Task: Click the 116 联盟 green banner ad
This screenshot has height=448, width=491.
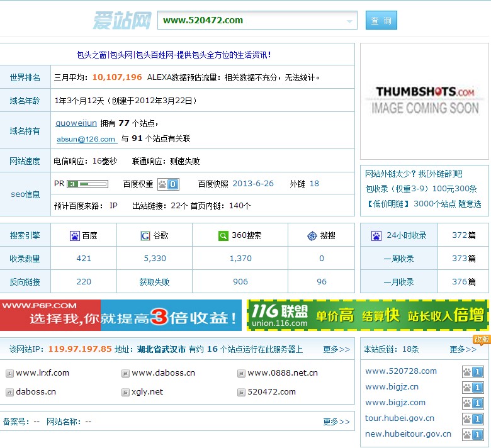Action: [368, 315]
